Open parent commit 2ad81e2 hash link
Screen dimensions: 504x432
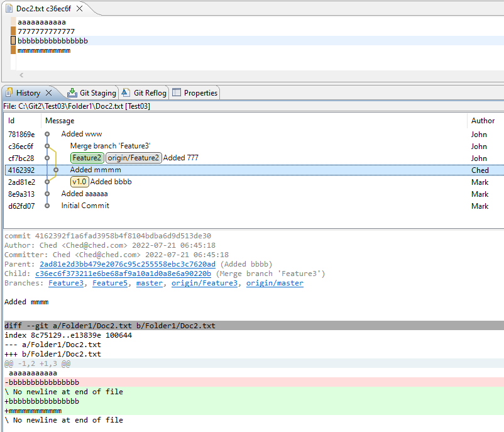127,265
